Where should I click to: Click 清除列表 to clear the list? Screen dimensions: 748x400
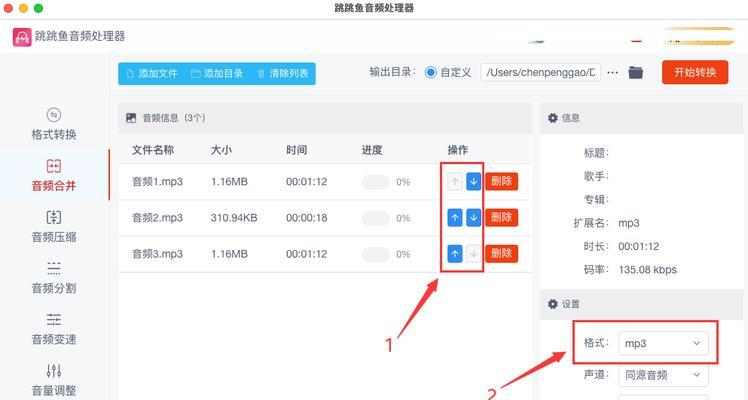point(283,73)
